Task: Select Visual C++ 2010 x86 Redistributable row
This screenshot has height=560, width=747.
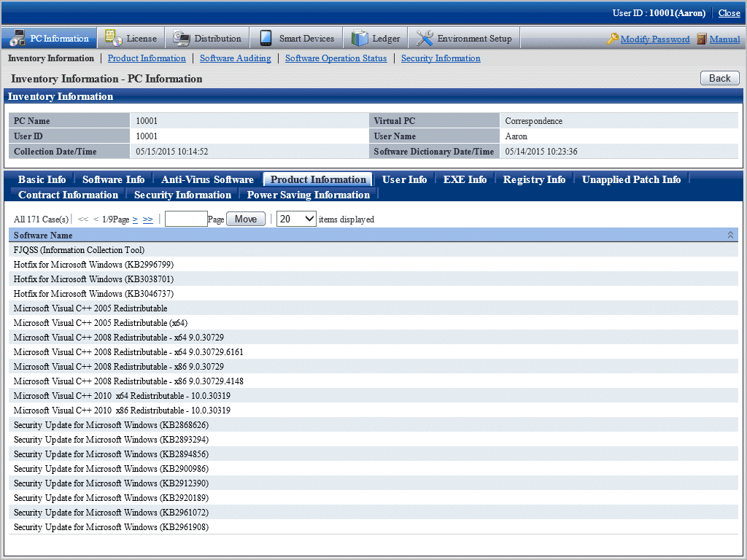Action: 373,410
